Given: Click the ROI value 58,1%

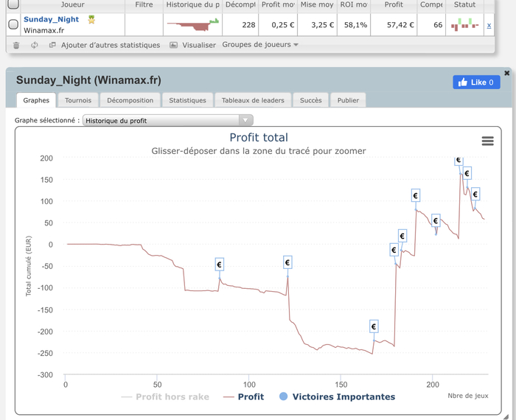Looking at the screenshot, I should pyautogui.click(x=355, y=25).
